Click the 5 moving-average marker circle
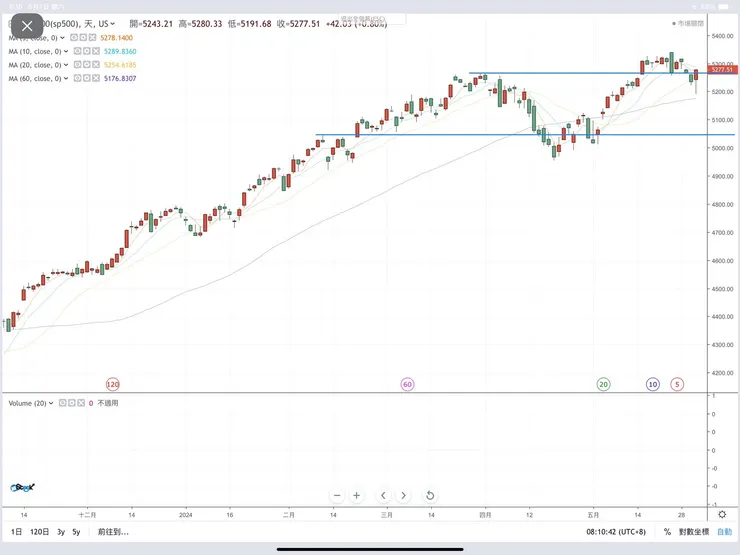 677,384
